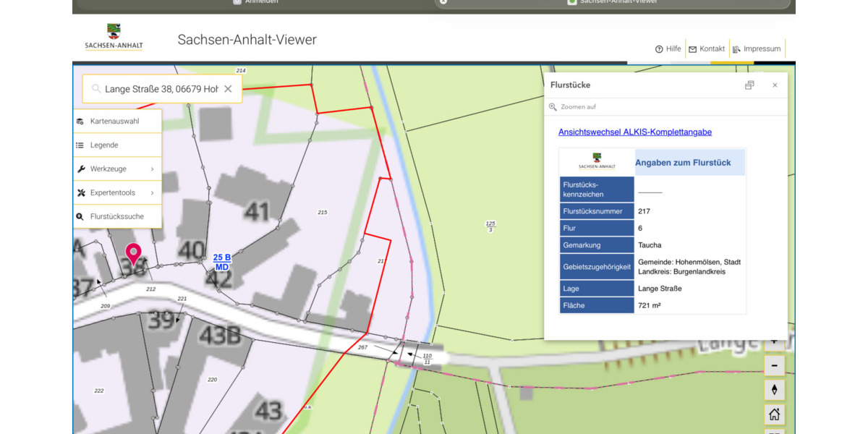Click the home extent button on map
868x434 pixels.
pyautogui.click(x=774, y=414)
